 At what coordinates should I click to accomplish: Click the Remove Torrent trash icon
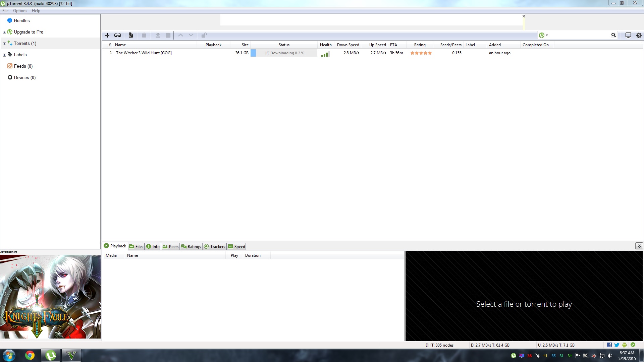[x=144, y=35]
